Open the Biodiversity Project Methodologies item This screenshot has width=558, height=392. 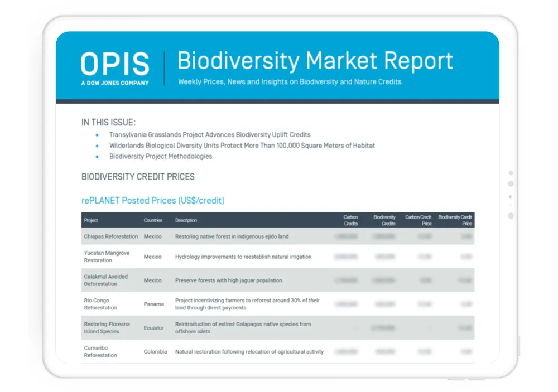pos(161,156)
